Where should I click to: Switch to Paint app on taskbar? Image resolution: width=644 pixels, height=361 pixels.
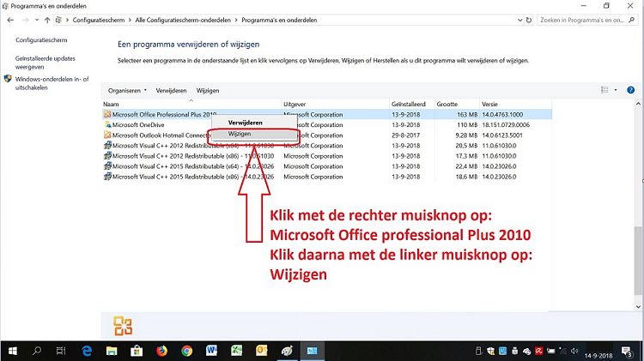coord(287,351)
